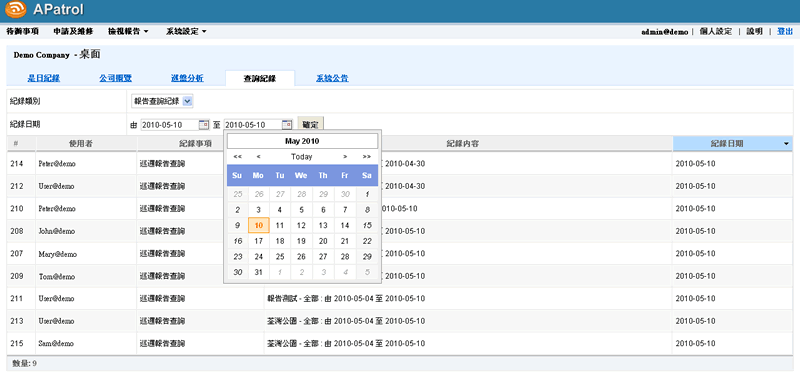Open 報告查詢紀錄 category dropdown
800x375 pixels.
pos(162,101)
